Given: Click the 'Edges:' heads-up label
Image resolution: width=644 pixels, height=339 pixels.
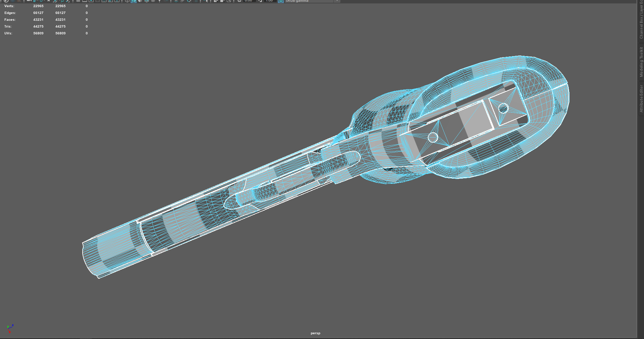Looking at the screenshot, I should pyautogui.click(x=10, y=13).
